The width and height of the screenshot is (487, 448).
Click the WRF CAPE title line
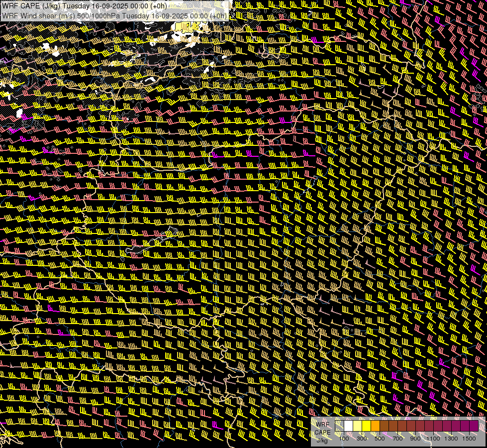click(x=84, y=6)
